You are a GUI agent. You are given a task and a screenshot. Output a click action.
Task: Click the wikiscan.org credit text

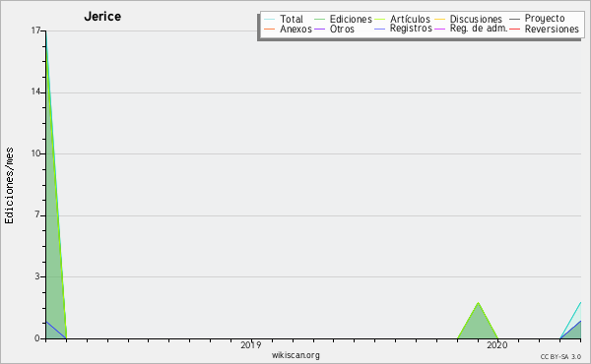click(295, 355)
